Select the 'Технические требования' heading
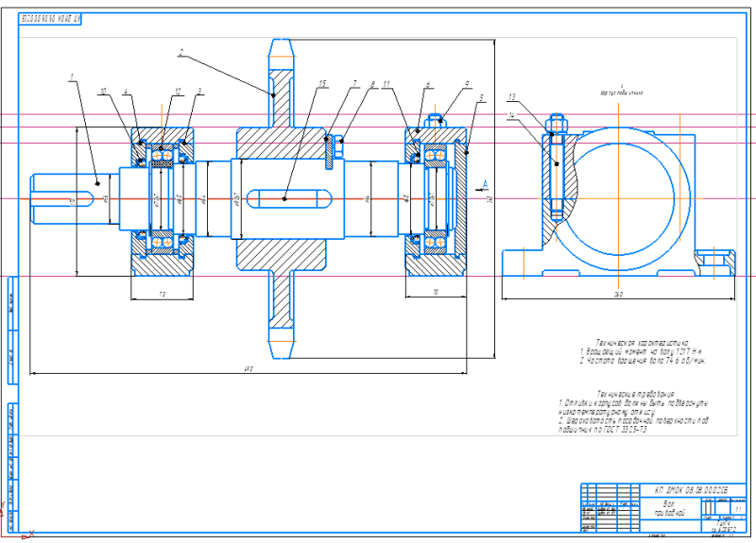756x543 pixels. click(635, 394)
